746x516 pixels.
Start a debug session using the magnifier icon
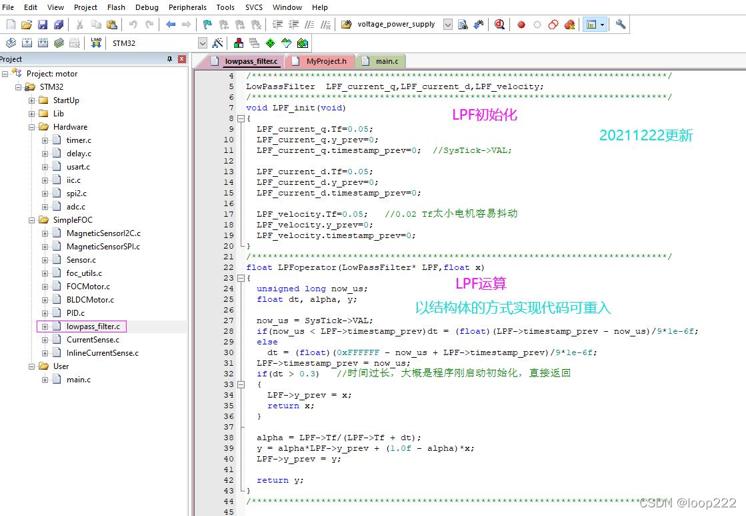pyautogui.click(x=499, y=25)
